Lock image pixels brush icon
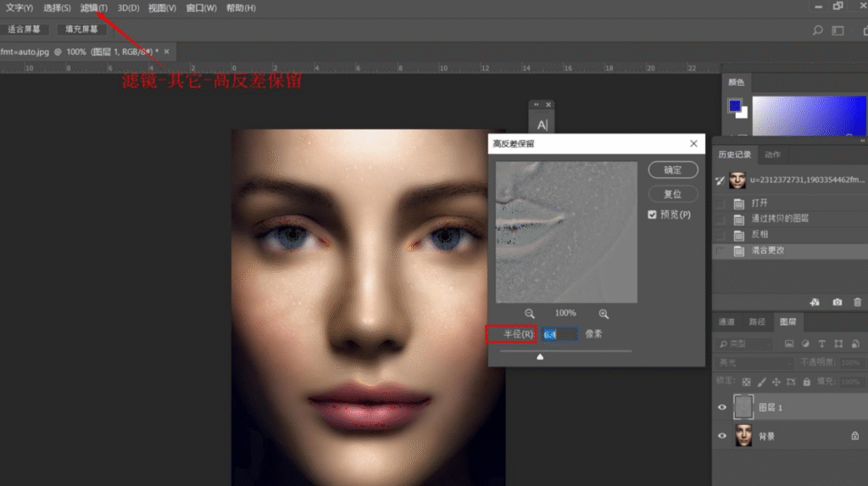Screen dimensions: 868x486 pos(762,382)
